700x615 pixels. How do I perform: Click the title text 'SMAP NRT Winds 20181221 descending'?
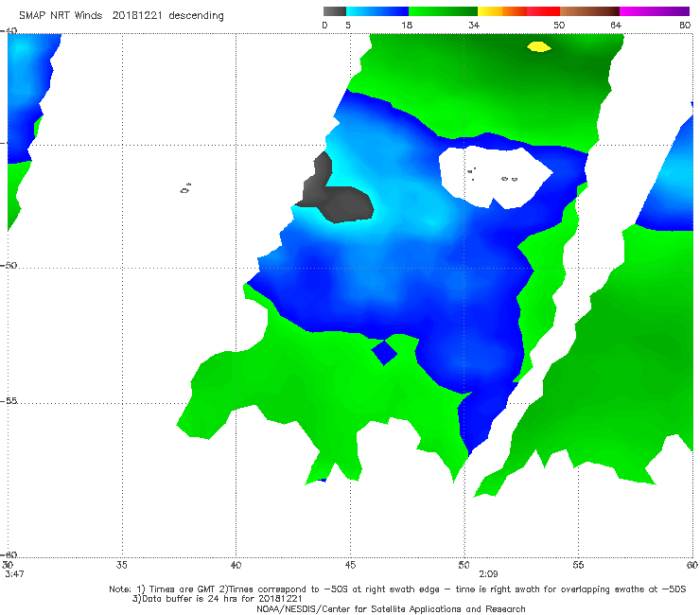121,16
